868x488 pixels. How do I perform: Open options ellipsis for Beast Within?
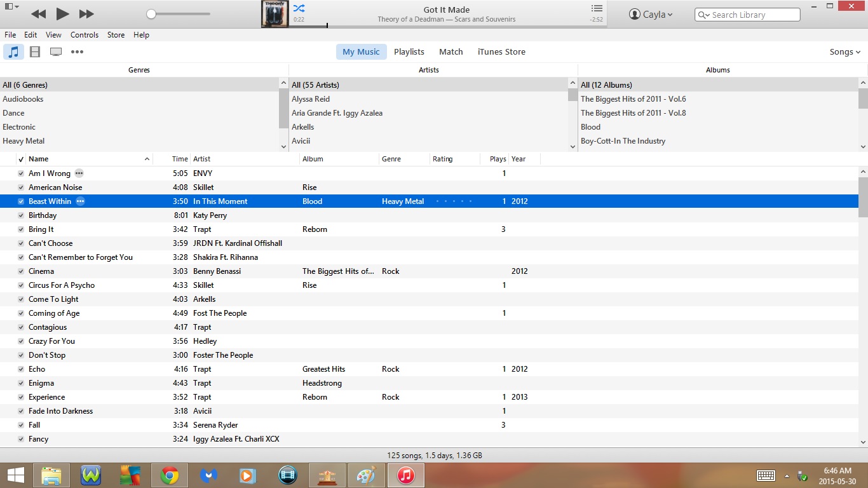click(80, 201)
